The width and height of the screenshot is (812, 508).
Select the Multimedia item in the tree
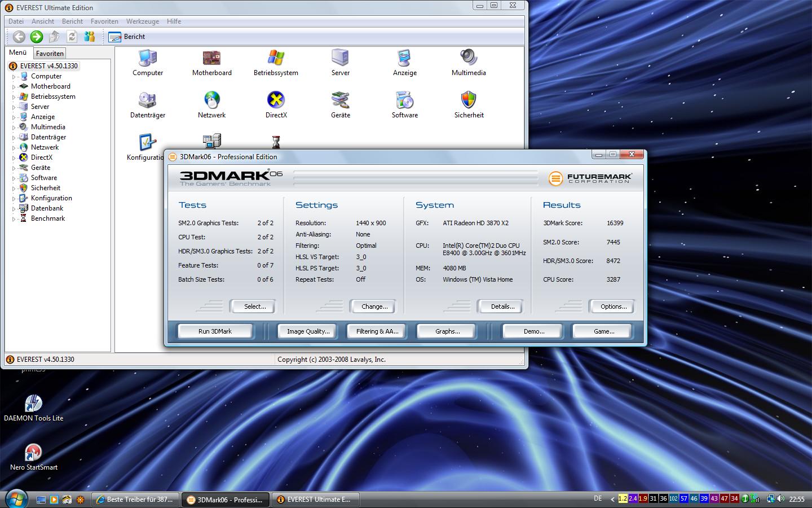point(48,127)
